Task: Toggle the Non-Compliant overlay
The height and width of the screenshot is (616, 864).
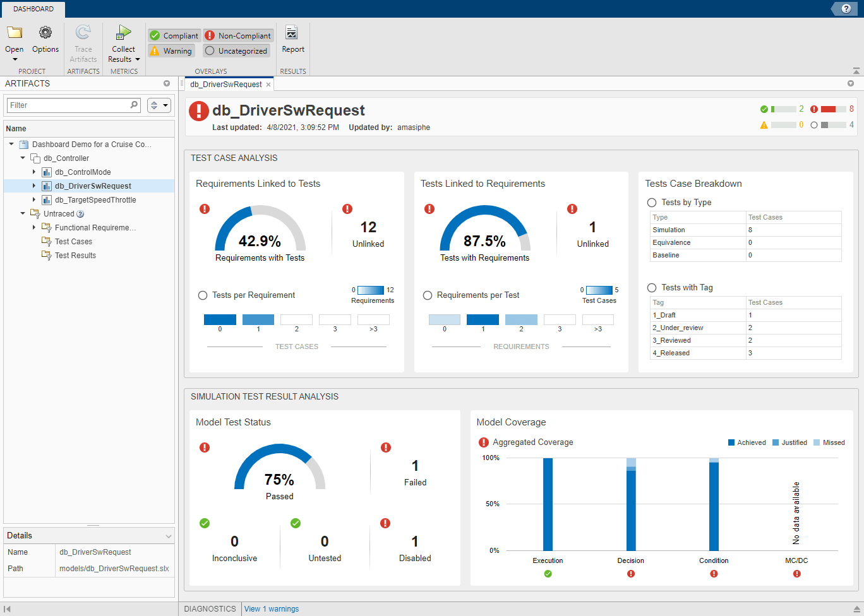Action: click(238, 36)
